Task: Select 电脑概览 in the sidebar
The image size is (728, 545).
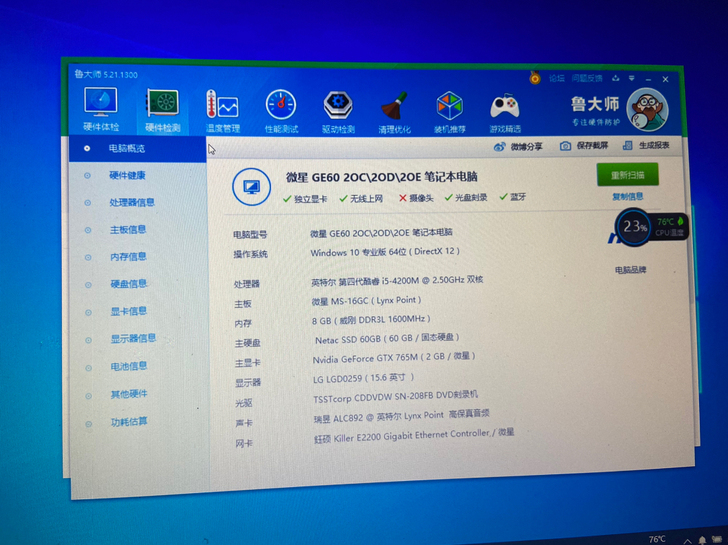Action: 137,149
